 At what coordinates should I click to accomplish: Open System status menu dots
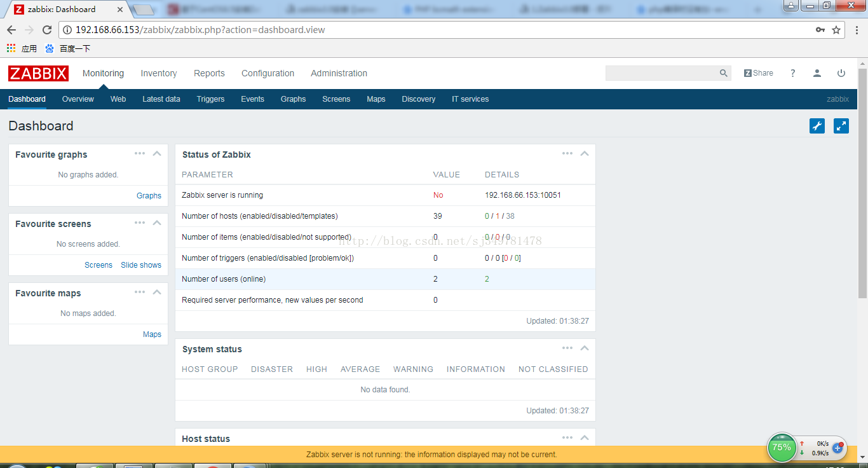567,348
